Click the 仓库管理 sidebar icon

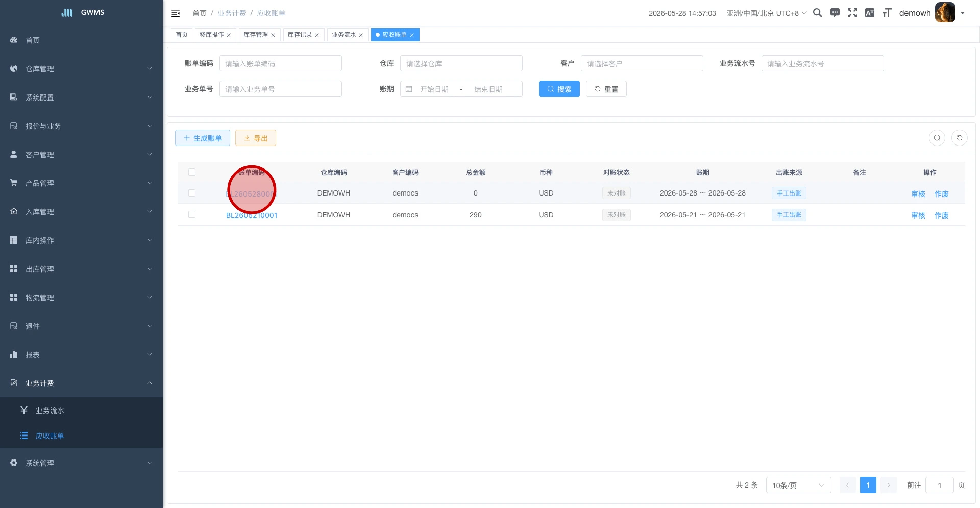click(14, 68)
